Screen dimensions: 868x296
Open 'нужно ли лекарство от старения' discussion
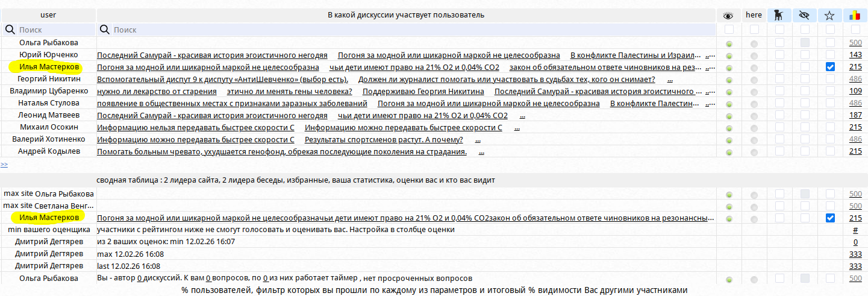(157, 92)
